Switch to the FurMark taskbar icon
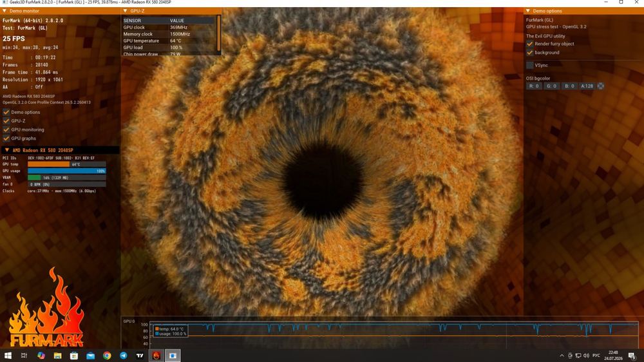 [156, 356]
